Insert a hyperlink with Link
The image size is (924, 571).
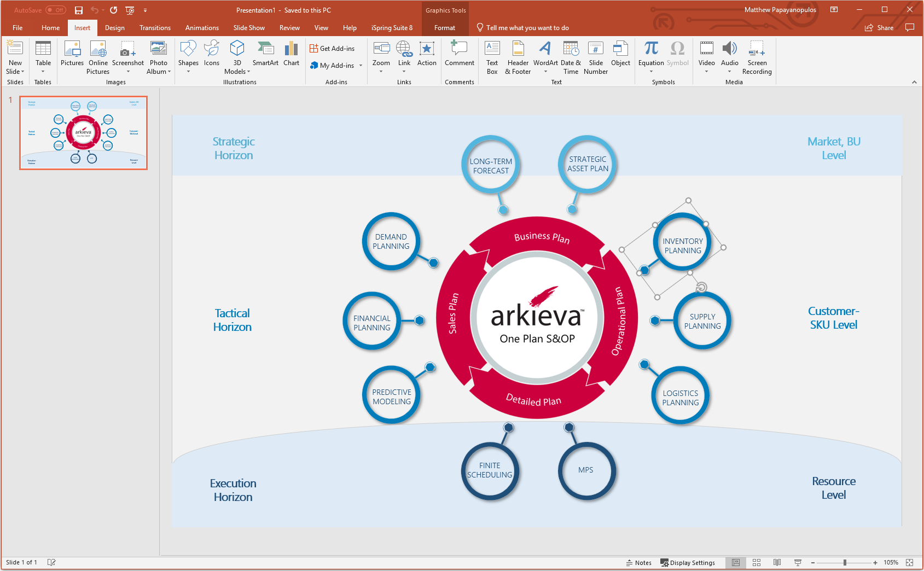click(x=404, y=57)
